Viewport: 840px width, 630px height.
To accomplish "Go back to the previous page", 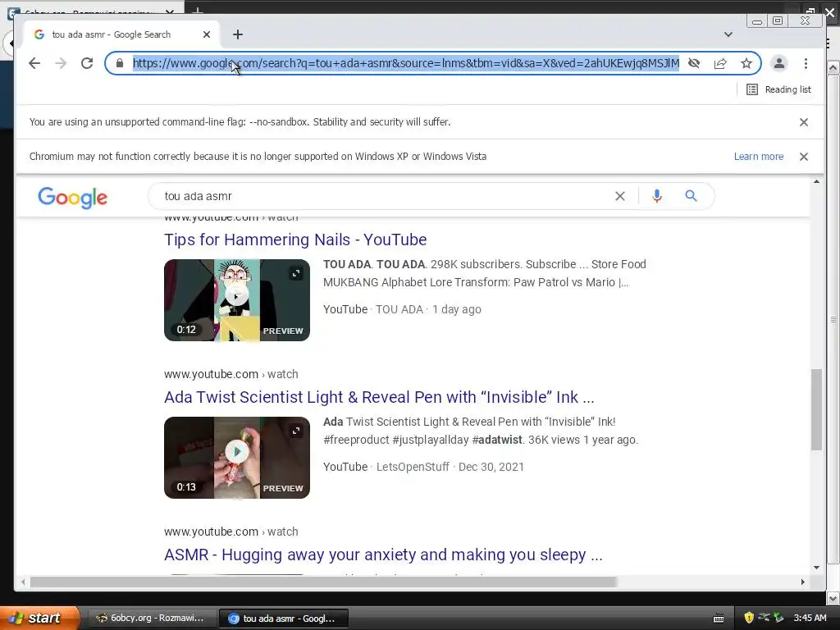I will [x=34, y=63].
